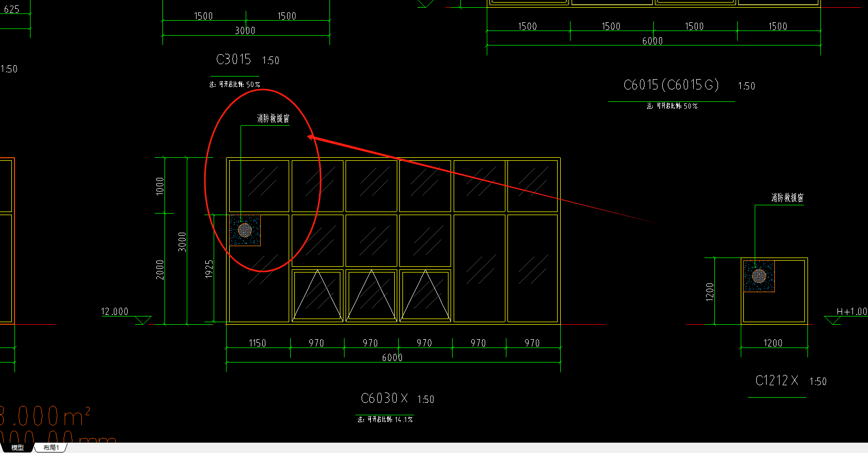Click the 1150 width dimension

[x=257, y=343]
